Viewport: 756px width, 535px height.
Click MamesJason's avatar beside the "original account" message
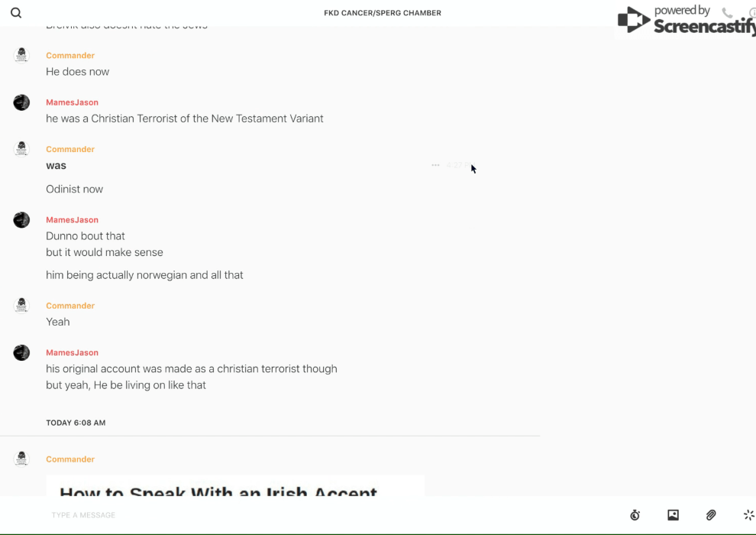[21, 352]
